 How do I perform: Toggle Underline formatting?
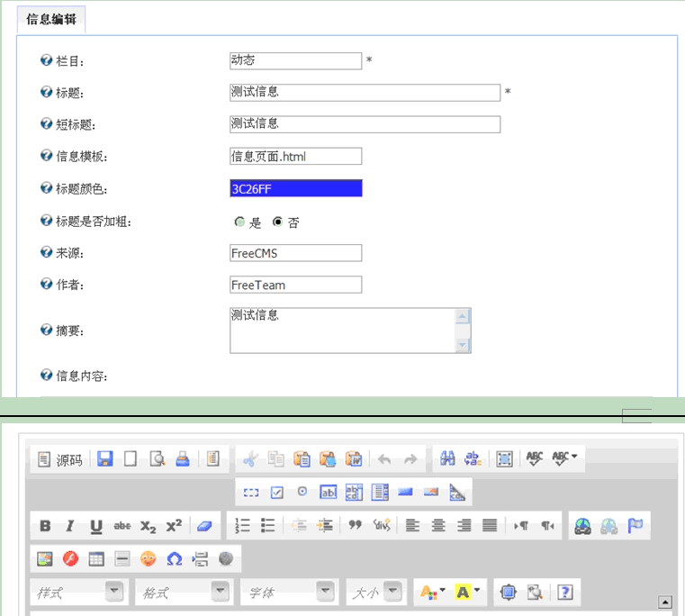pyautogui.click(x=96, y=526)
